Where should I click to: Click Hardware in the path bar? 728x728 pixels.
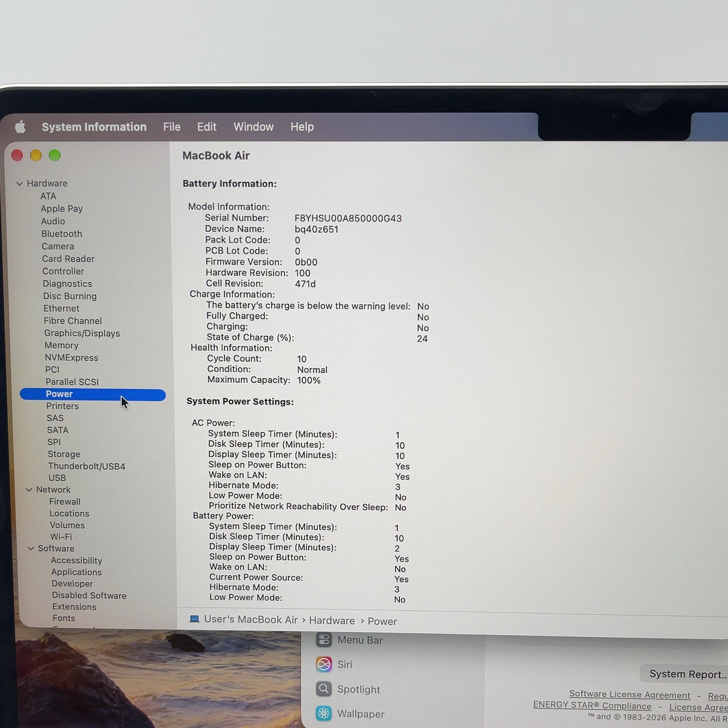332,620
